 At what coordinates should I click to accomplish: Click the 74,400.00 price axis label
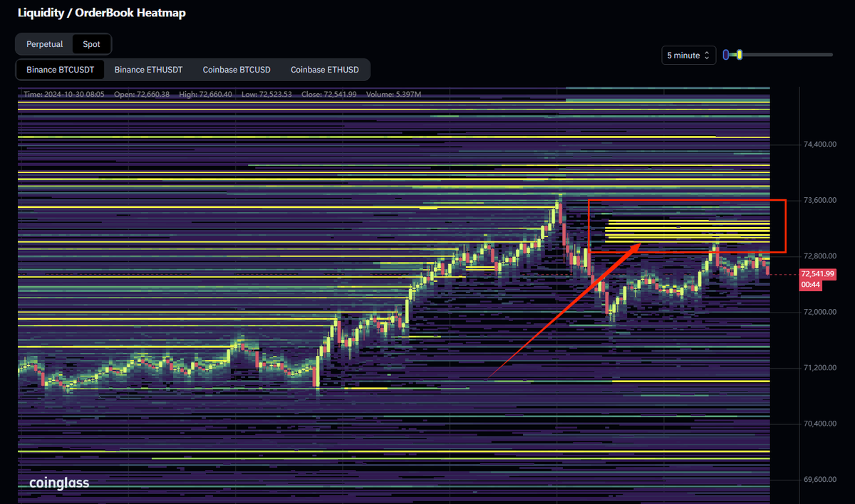pos(819,144)
